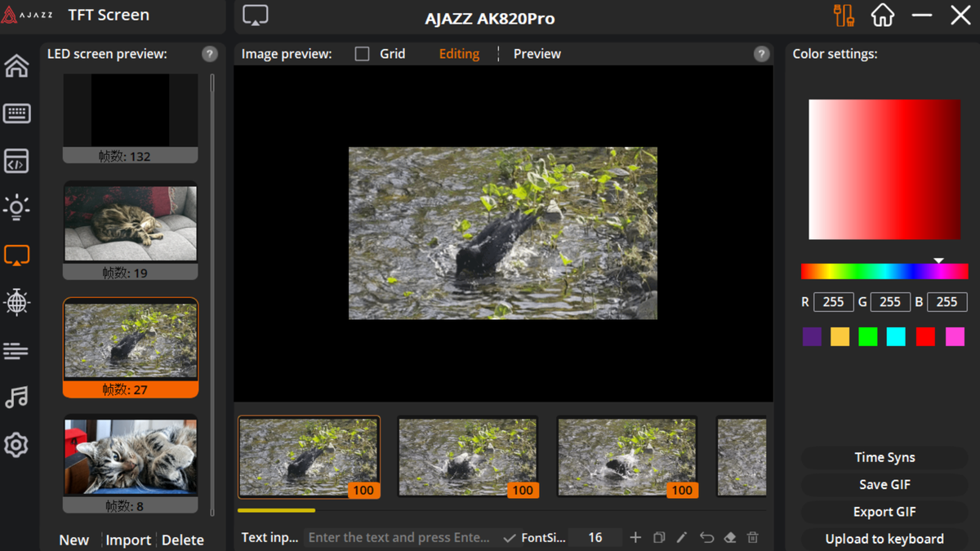Viewport: 980px width, 551px height.
Task: Select the cat on couch thumbnail
Action: 131,224
